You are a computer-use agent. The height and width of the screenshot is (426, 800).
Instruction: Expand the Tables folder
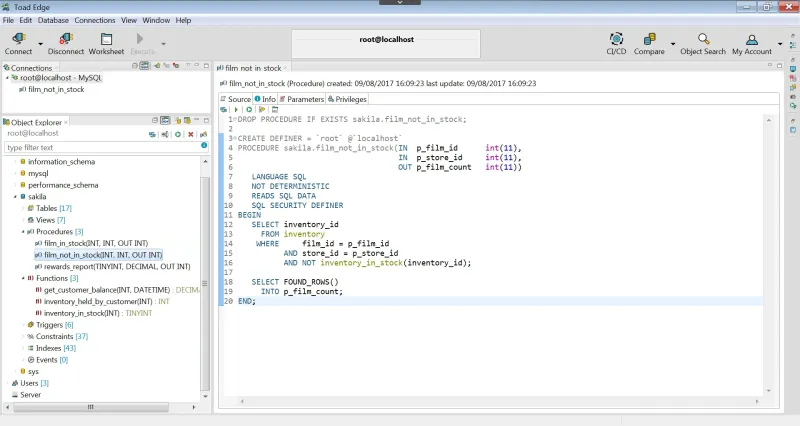[x=23, y=208]
